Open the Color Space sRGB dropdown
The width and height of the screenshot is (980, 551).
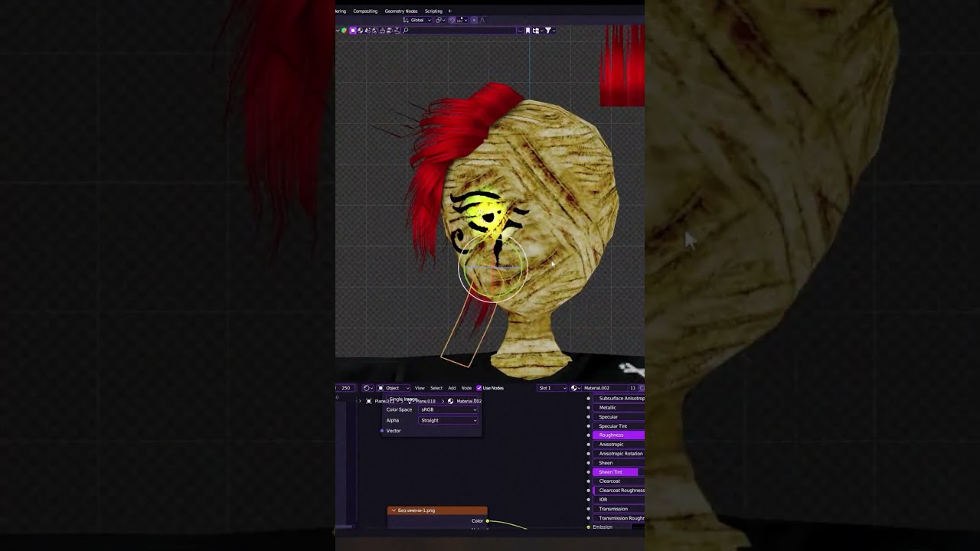(449, 409)
